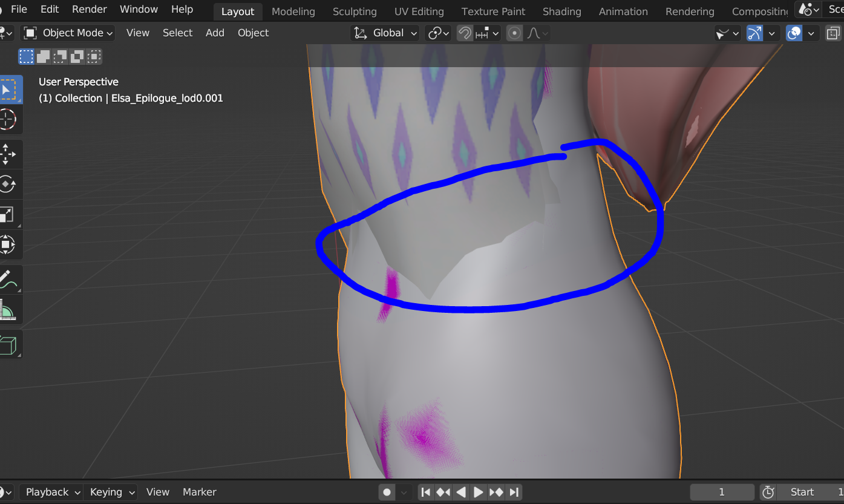844x504 pixels.
Task: Open the viewport View menu
Action: [138, 33]
